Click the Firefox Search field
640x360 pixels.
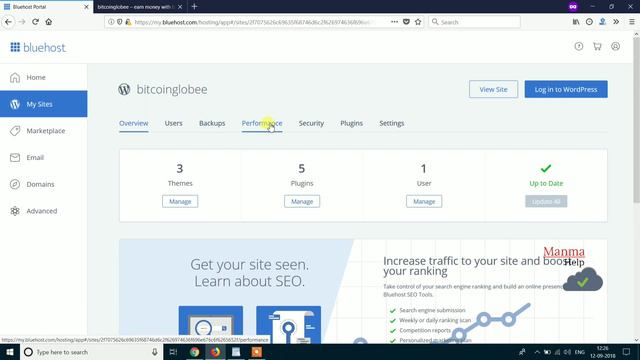tap(474, 22)
